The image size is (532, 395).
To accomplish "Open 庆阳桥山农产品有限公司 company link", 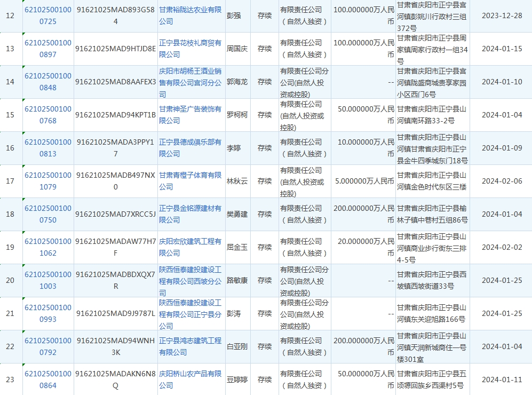I will 190,380.
